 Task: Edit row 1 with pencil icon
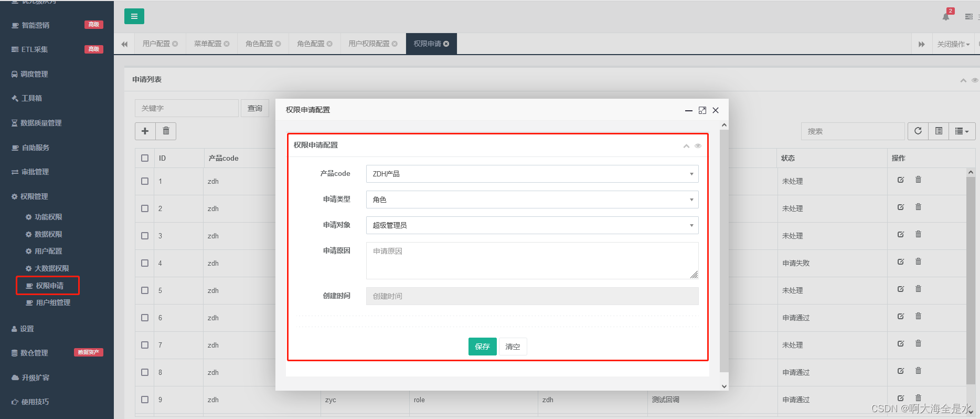pos(901,180)
